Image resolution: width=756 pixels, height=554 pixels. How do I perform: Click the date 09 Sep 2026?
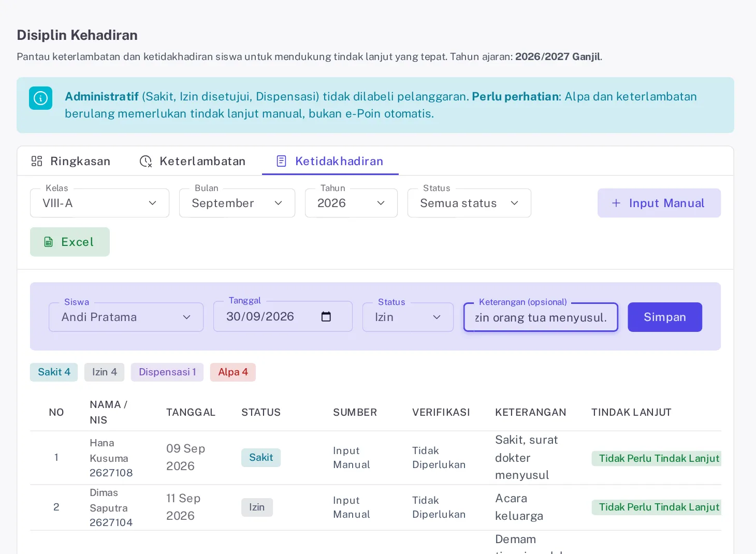186,457
